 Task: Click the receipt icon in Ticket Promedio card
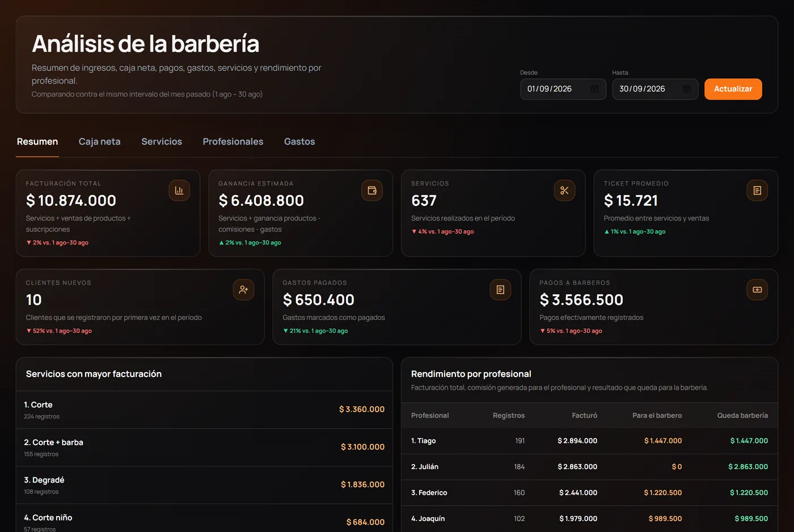(757, 191)
